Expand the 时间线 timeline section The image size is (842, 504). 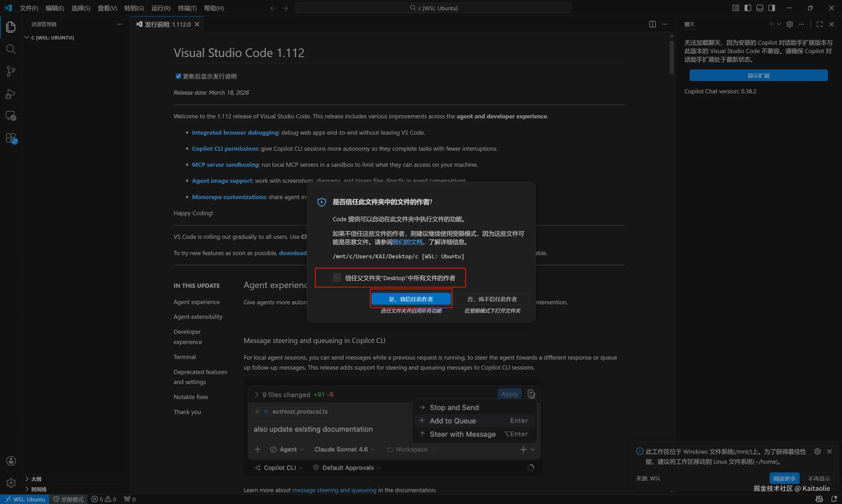(38, 489)
